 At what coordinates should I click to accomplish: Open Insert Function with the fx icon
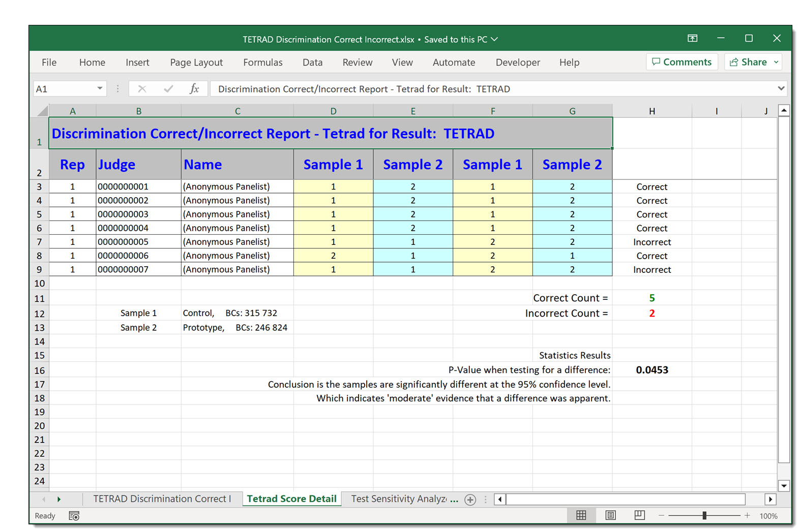pyautogui.click(x=194, y=89)
